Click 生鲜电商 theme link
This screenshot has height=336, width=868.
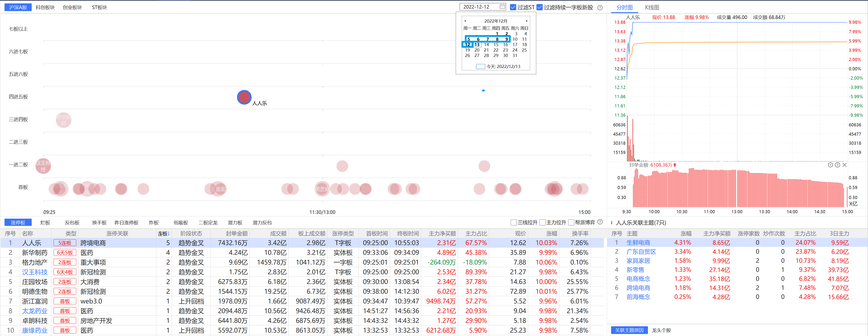click(x=638, y=243)
